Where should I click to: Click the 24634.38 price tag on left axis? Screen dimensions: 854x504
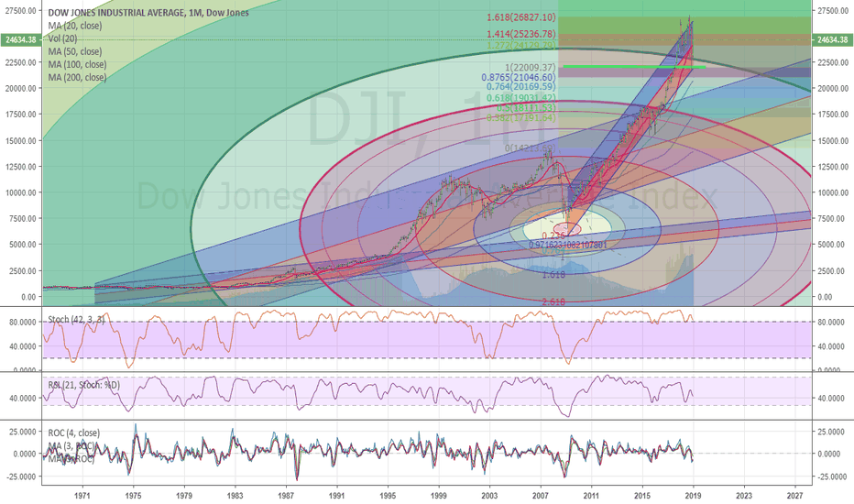click(22, 39)
